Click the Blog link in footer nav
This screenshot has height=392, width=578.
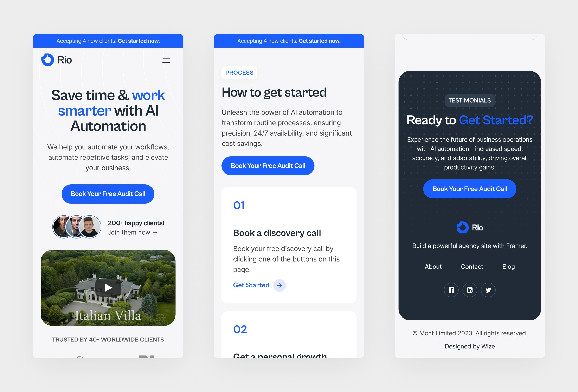(x=508, y=266)
